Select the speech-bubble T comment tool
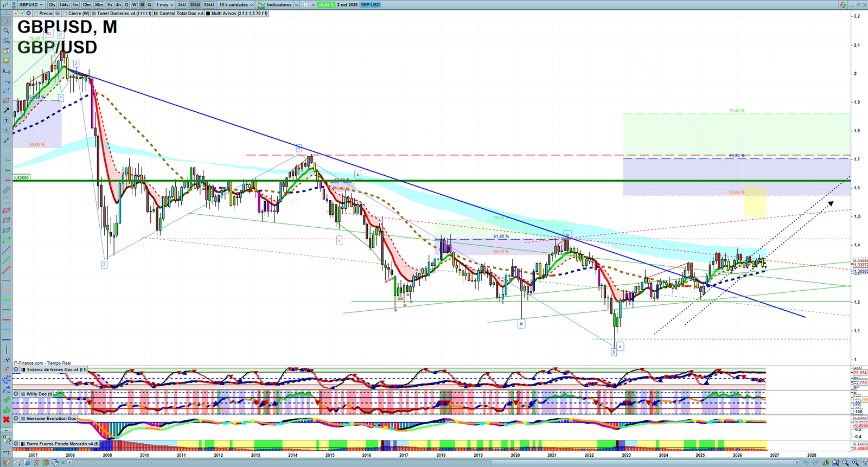This screenshot has height=467, width=868. [6, 130]
